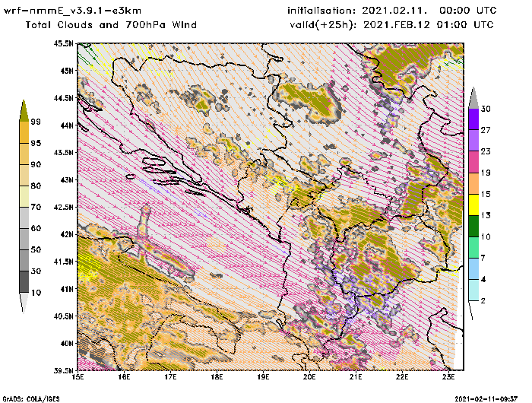Click the wind legend swatch between 19 and 23
The width and height of the screenshot is (532, 403).
473,162
